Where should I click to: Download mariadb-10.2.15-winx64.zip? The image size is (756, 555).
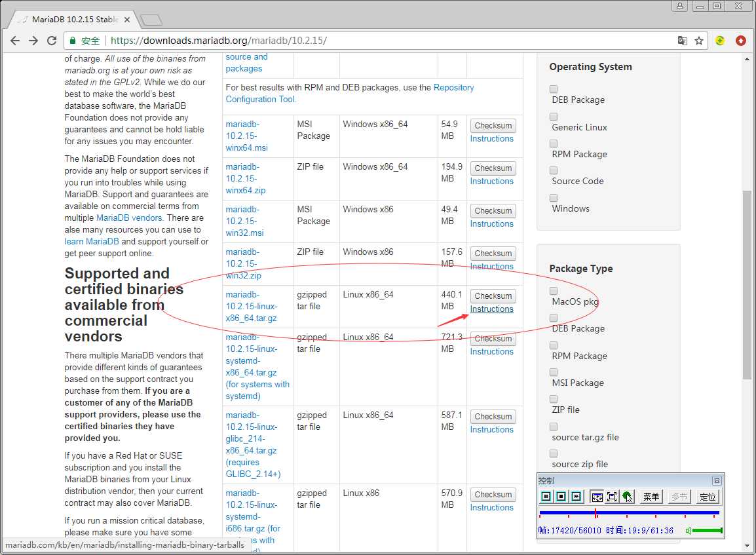(x=246, y=178)
